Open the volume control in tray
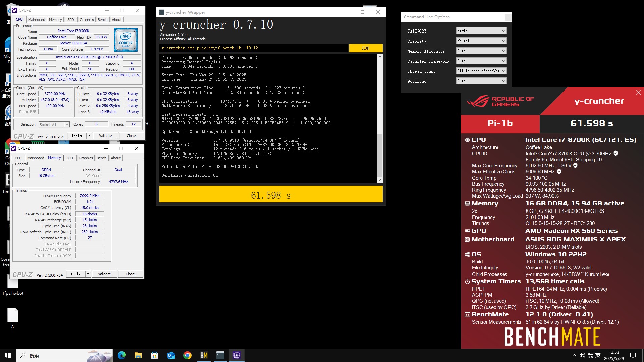The image size is (644, 362). coord(582,355)
